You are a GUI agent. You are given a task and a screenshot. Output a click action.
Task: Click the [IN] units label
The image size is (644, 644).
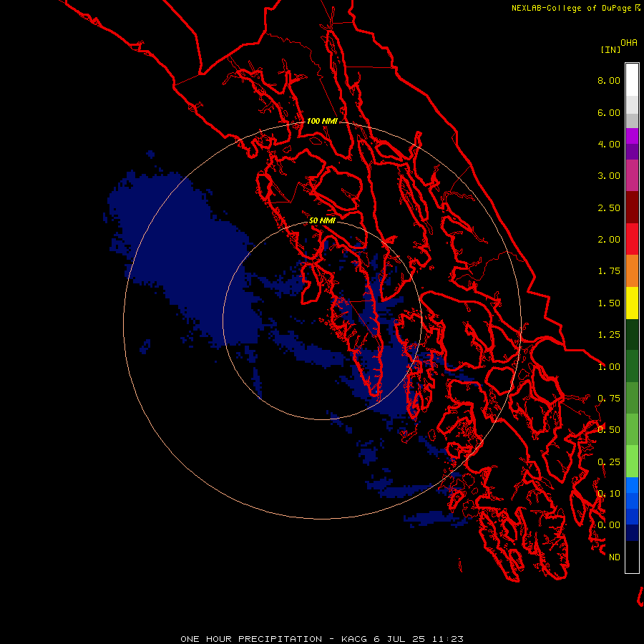[x=610, y=49]
